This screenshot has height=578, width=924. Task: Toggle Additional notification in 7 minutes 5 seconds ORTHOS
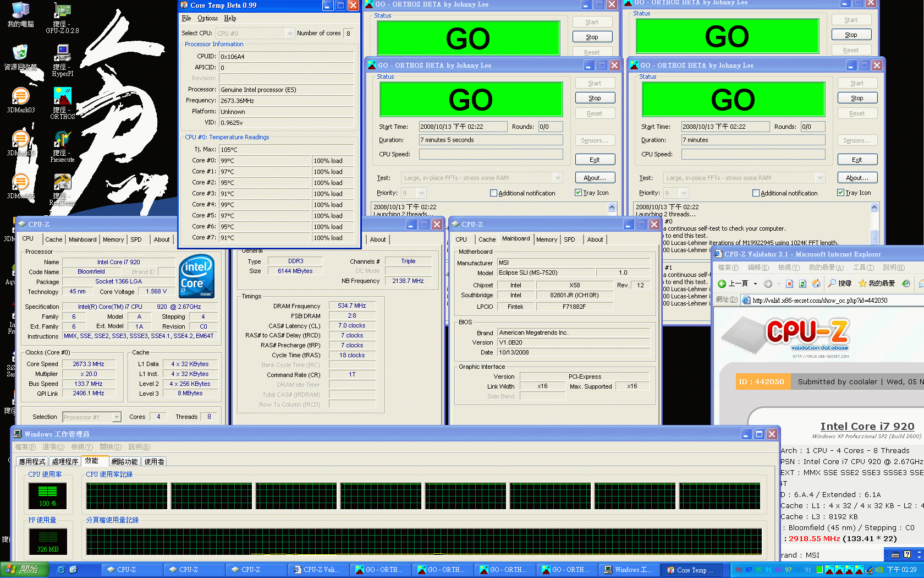click(x=522, y=193)
